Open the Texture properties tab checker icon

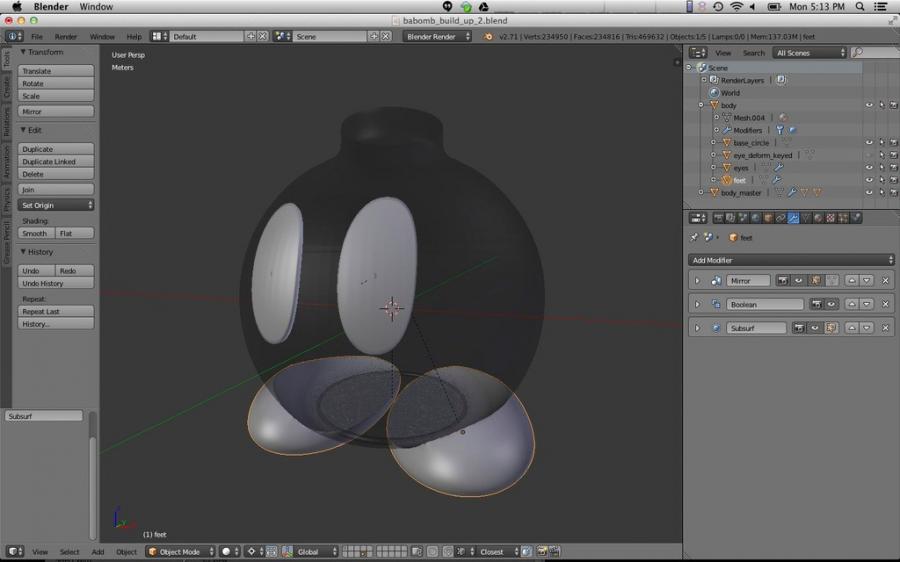(830, 218)
